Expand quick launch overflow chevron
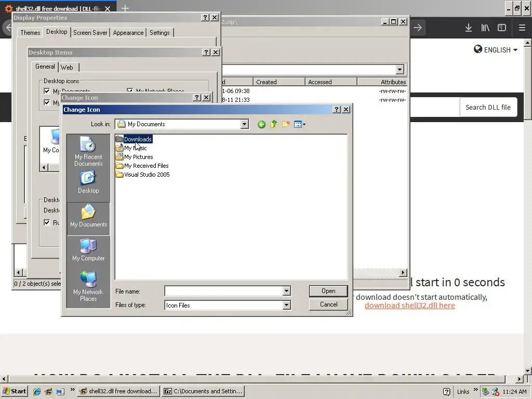The height and width of the screenshot is (399, 532). pos(72,390)
